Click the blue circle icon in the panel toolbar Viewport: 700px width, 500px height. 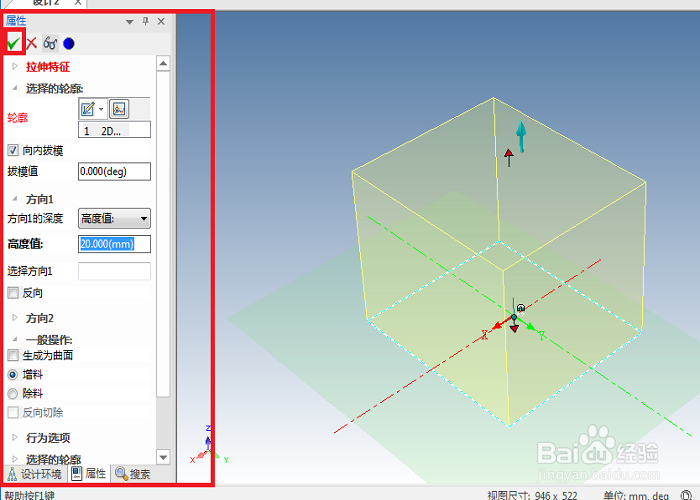coord(69,43)
